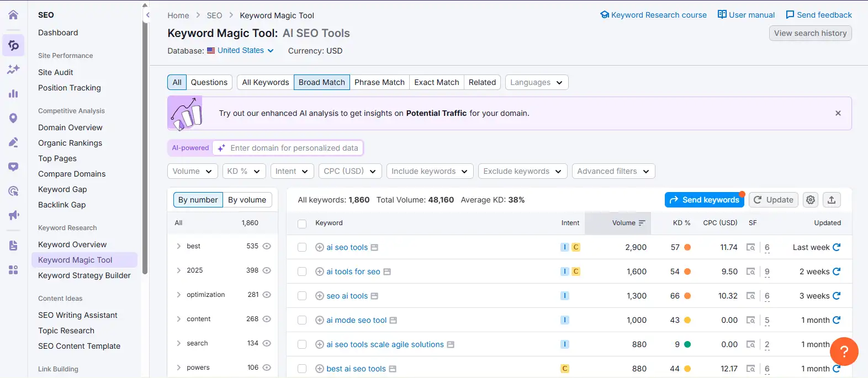Click the Send keywords button
Image resolution: width=868 pixels, height=378 pixels.
pyautogui.click(x=705, y=200)
